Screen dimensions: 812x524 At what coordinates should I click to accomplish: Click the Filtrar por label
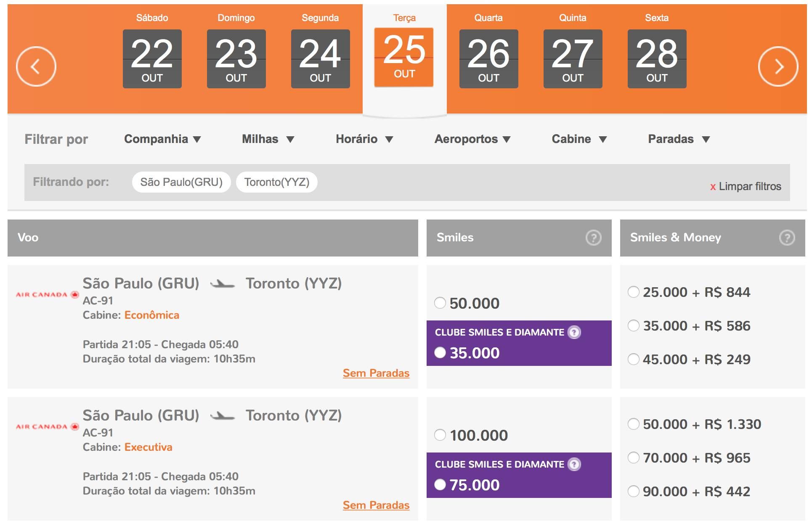pos(56,139)
